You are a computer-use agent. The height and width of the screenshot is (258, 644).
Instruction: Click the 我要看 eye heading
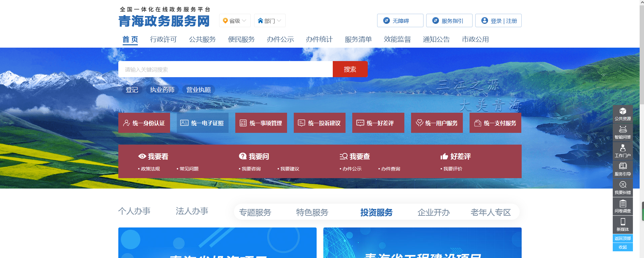(x=153, y=156)
